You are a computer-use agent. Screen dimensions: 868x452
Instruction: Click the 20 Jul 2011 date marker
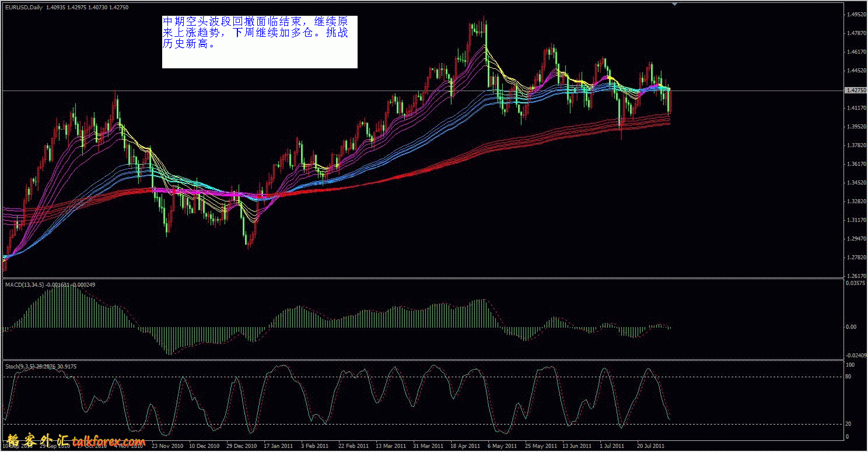650,446
